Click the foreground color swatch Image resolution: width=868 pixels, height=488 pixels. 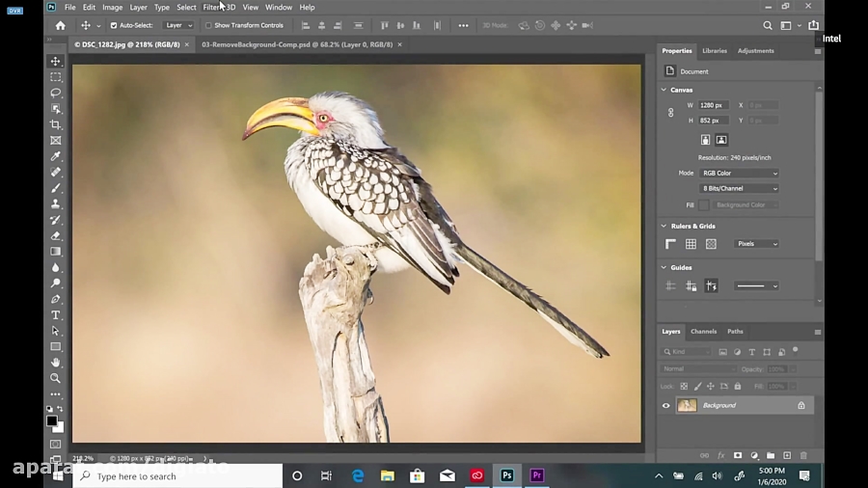click(x=52, y=421)
